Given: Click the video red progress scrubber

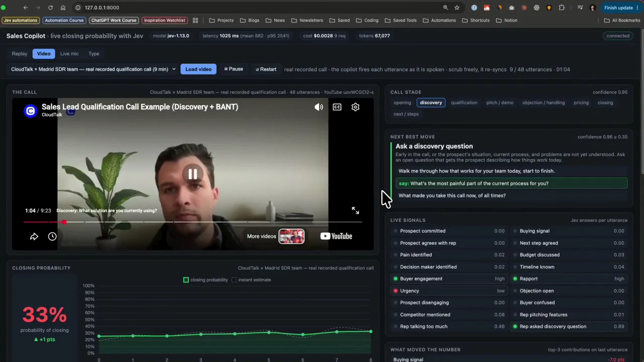Looking at the screenshot, I should 64,222.
